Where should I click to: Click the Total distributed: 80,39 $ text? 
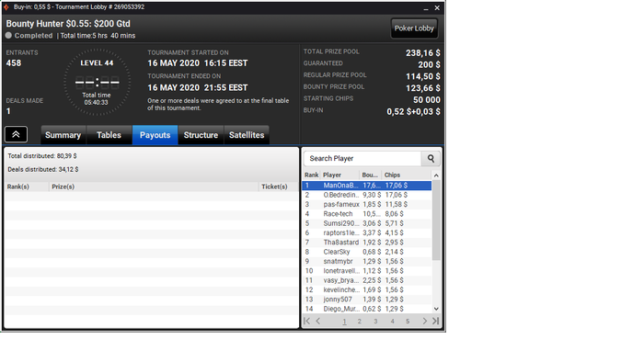point(42,156)
